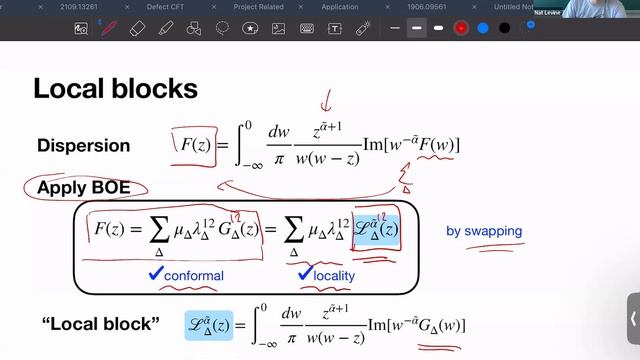Screen dimensions: 640x360
Task: Pick the red pen color
Action: pyautogui.click(x=461, y=28)
